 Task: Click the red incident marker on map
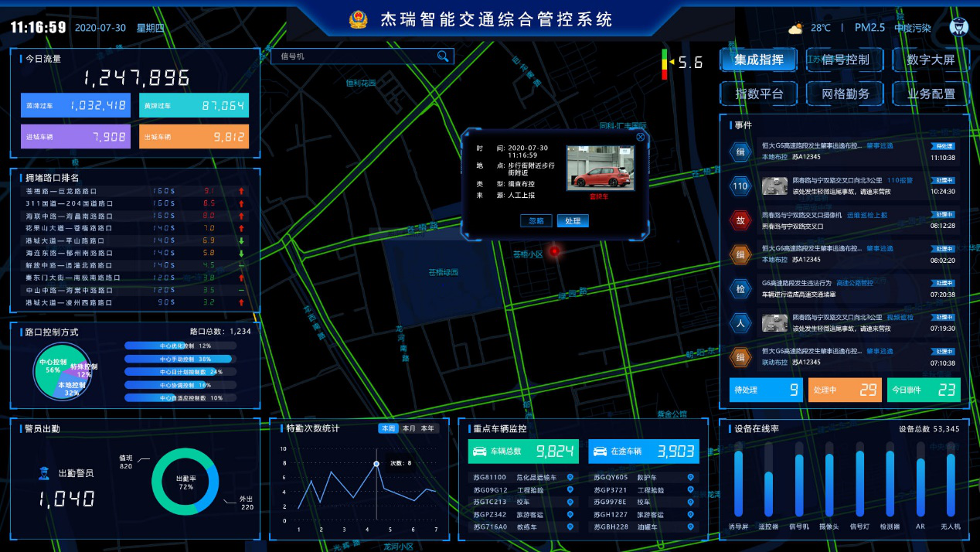click(554, 250)
